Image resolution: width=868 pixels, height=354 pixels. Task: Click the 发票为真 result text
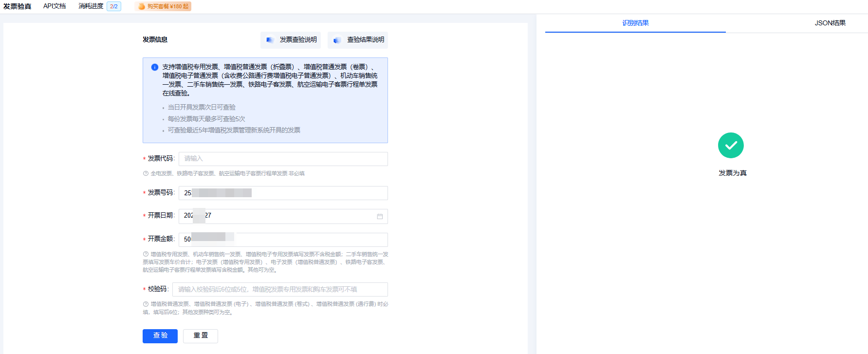(x=732, y=173)
